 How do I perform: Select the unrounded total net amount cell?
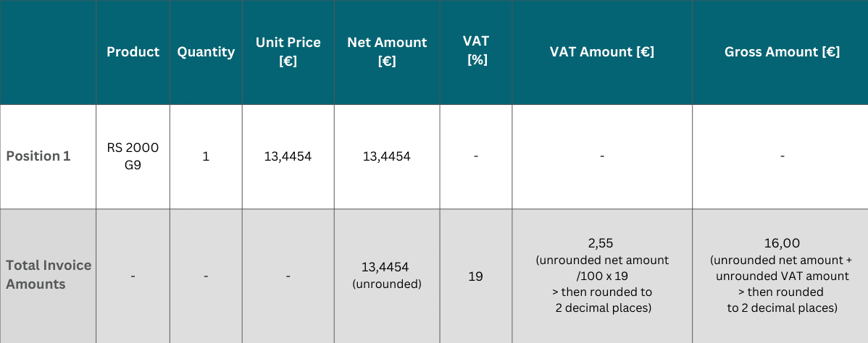coord(387,275)
